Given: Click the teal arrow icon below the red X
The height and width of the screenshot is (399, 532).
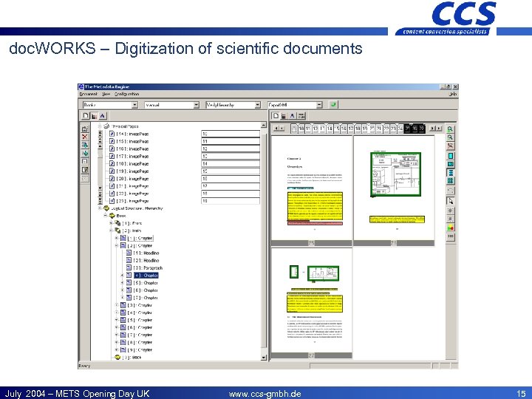Looking at the screenshot, I should [85, 145].
